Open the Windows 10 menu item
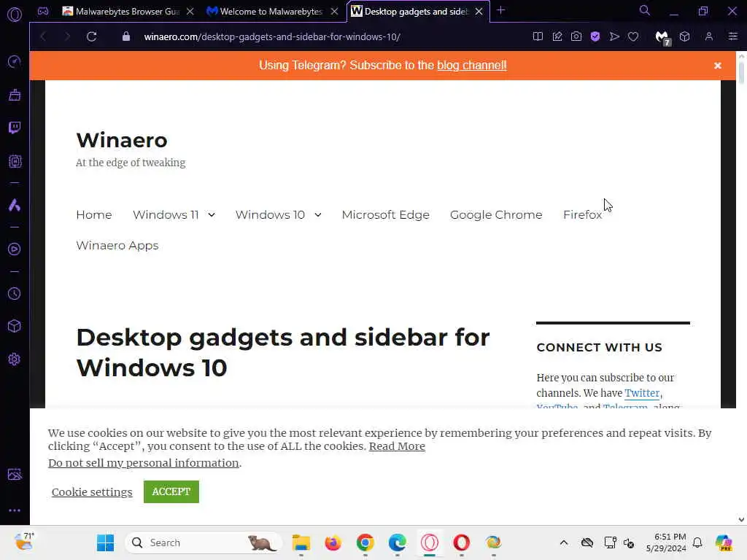The height and width of the screenshot is (560, 747). (270, 215)
